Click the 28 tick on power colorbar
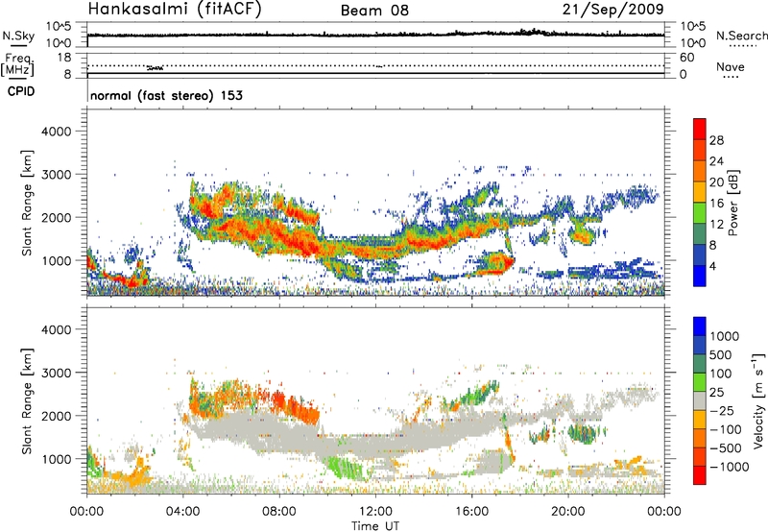768x532 pixels. [716, 140]
